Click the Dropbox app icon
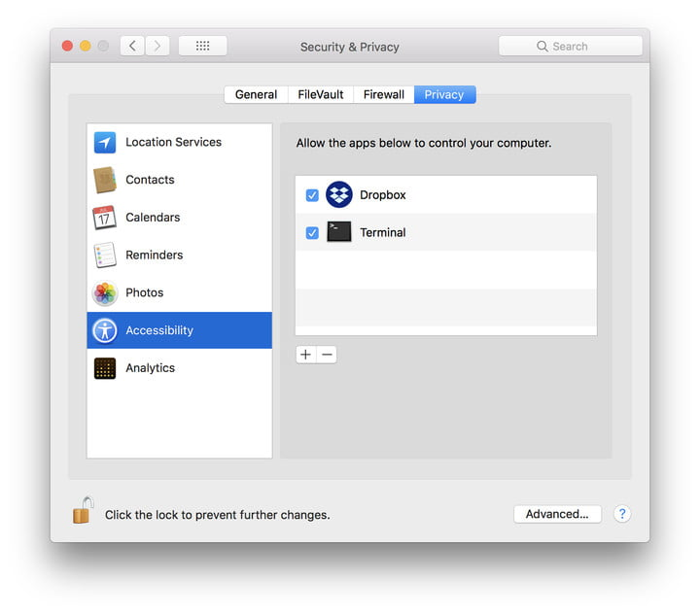Viewport: 700px width, 614px height. click(x=339, y=195)
